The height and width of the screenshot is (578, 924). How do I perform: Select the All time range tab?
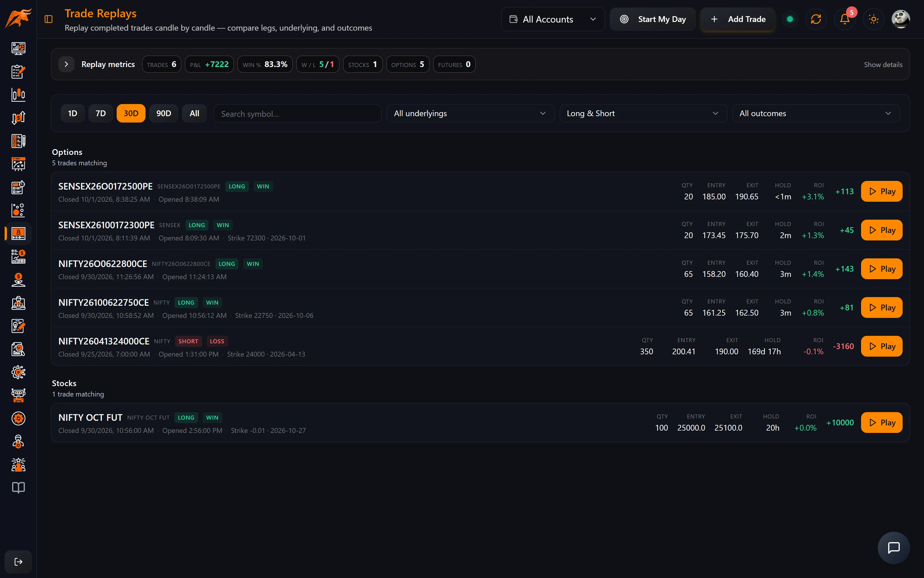tap(194, 113)
